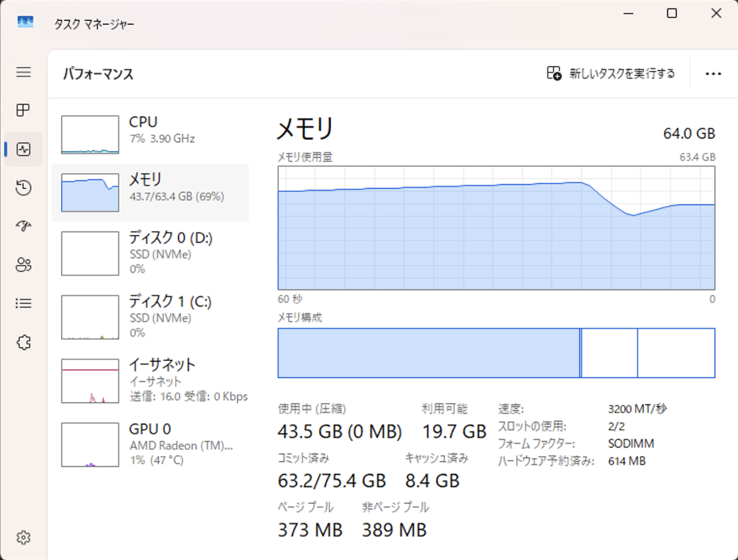Open the hamburger navigation menu
The width and height of the screenshot is (738, 560).
[23, 72]
